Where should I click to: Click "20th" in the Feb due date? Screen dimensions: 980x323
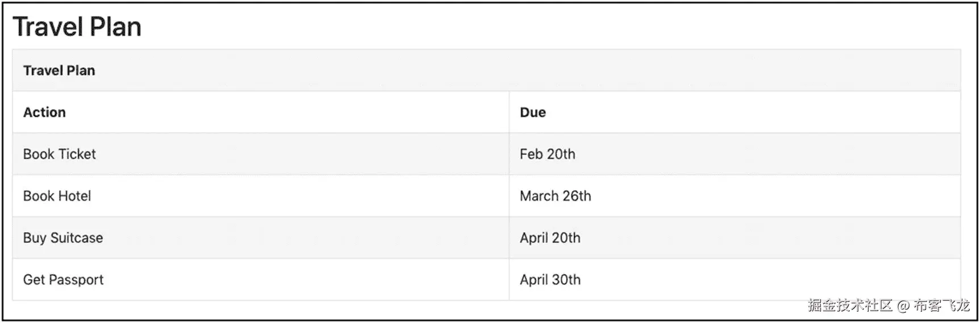(561, 154)
